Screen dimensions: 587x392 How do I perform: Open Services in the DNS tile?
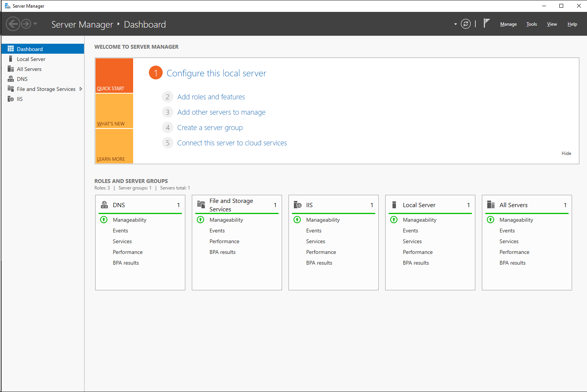122,241
